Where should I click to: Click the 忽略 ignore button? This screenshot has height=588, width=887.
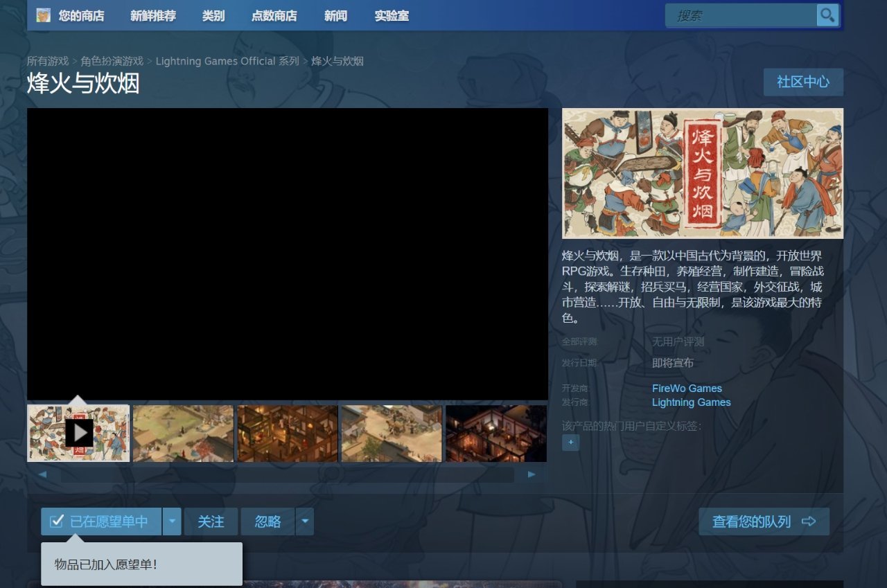268,522
